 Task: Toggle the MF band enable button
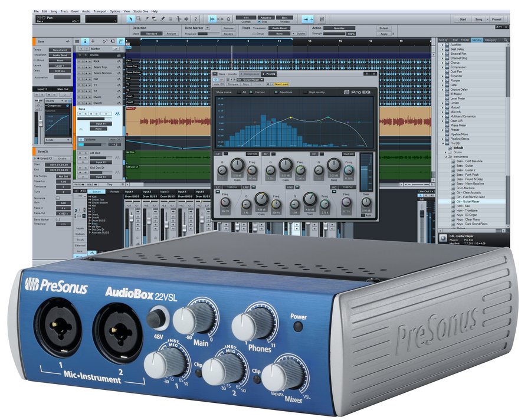click(x=274, y=154)
